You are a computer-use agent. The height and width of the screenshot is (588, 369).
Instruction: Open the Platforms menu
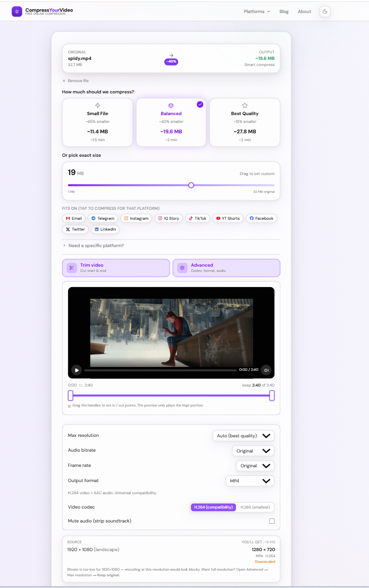point(256,11)
